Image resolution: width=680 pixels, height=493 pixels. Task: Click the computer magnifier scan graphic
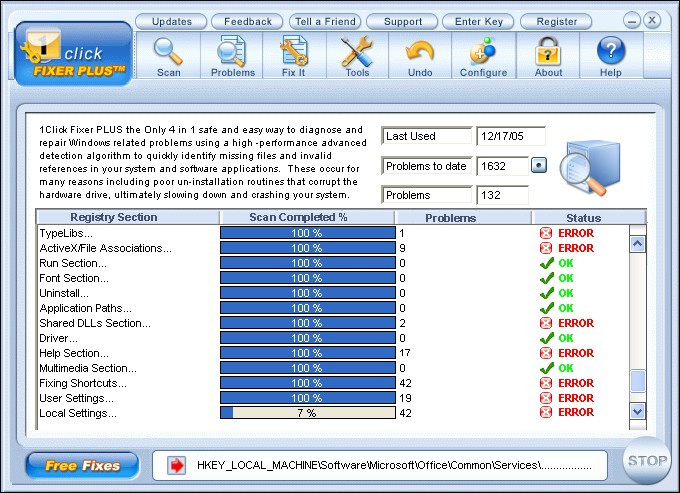pos(591,167)
